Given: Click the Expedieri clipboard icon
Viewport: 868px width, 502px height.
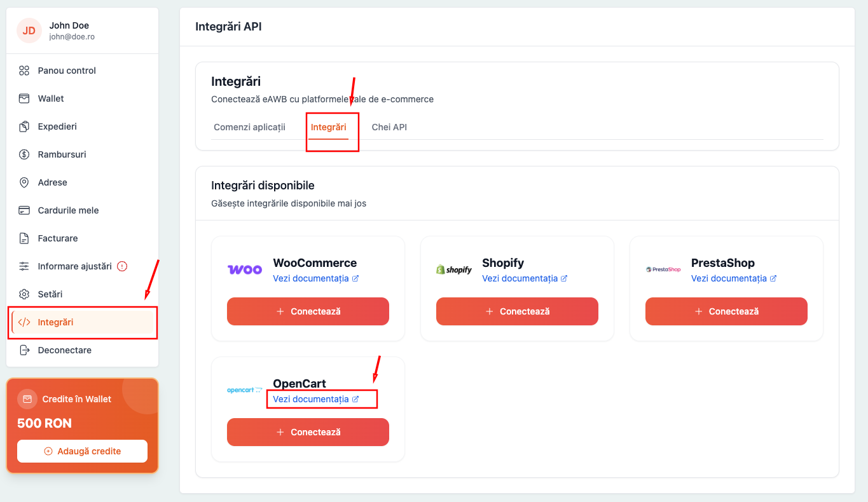Looking at the screenshot, I should [24, 126].
